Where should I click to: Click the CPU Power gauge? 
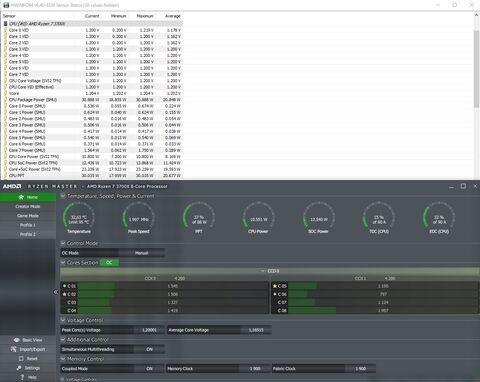click(x=258, y=218)
